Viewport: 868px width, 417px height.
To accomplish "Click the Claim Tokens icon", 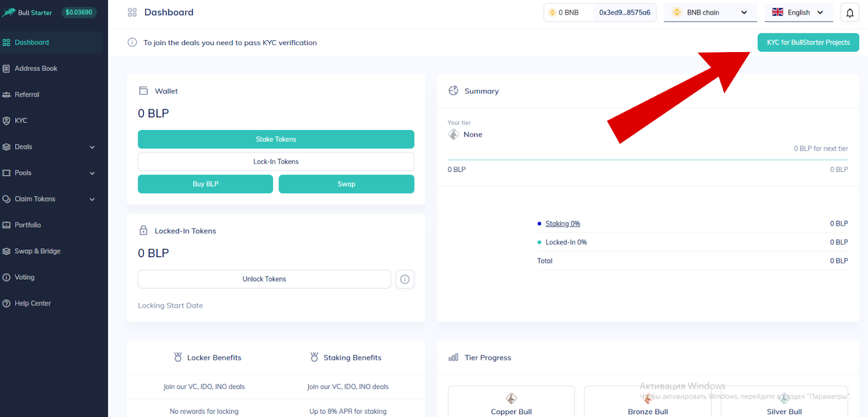I will [x=7, y=199].
